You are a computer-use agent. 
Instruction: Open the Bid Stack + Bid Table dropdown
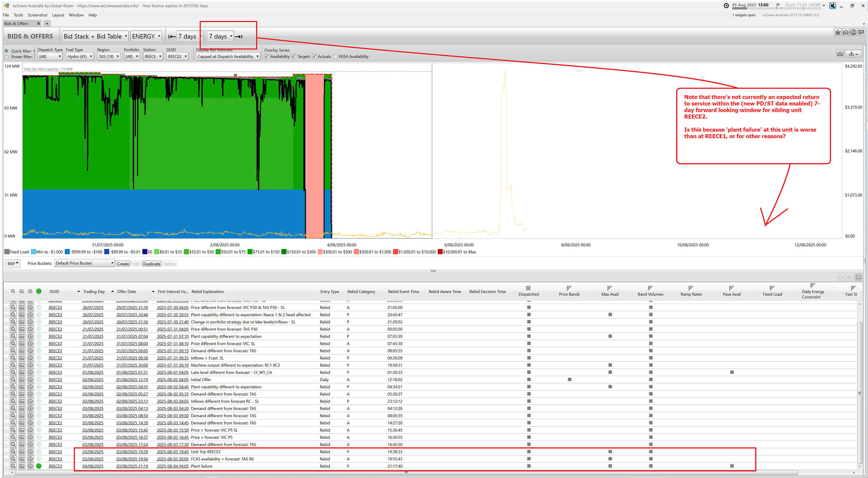pyautogui.click(x=95, y=36)
